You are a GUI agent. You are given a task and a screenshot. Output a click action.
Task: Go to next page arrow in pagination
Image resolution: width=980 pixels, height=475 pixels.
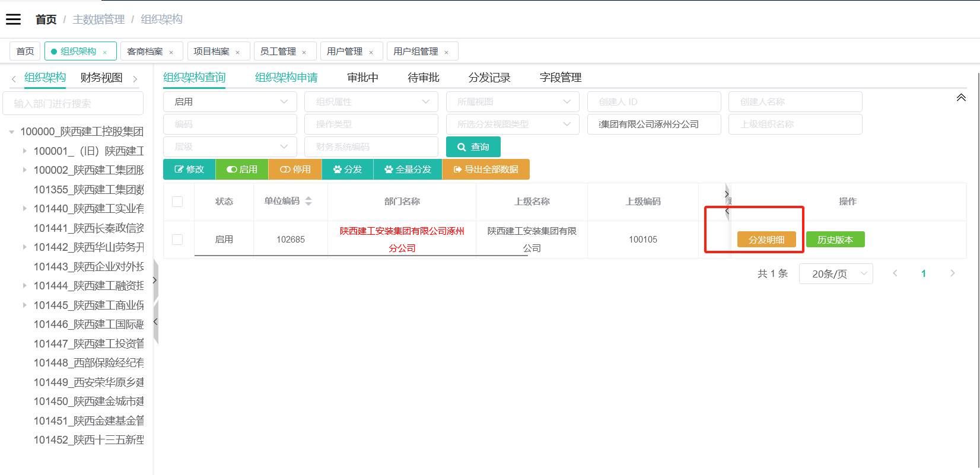pyautogui.click(x=953, y=273)
